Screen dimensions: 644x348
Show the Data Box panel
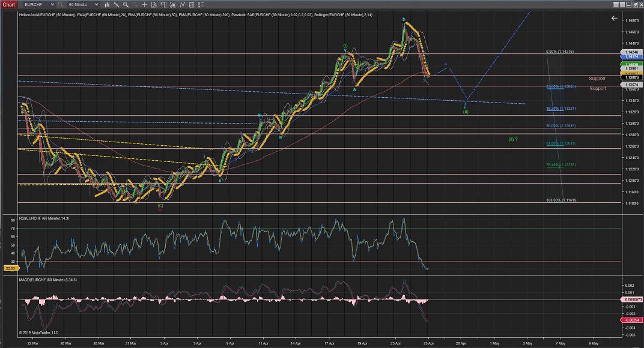(x=153, y=4)
